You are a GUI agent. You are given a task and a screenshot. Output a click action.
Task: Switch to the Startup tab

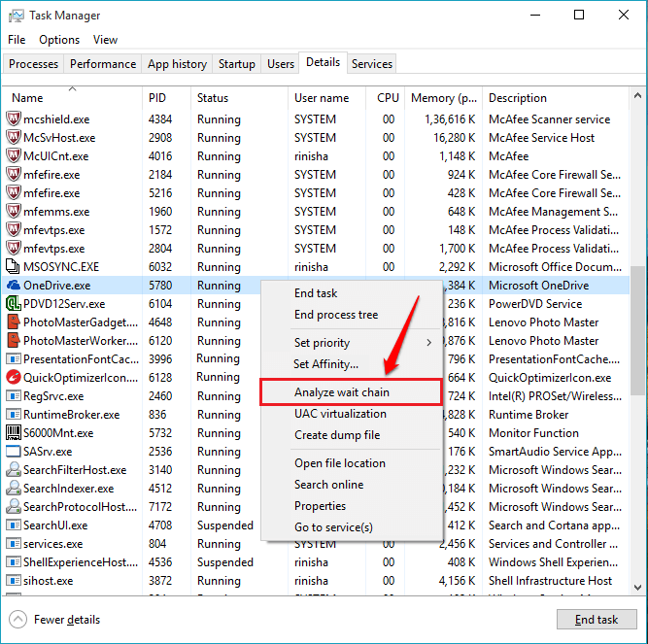[x=236, y=64]
